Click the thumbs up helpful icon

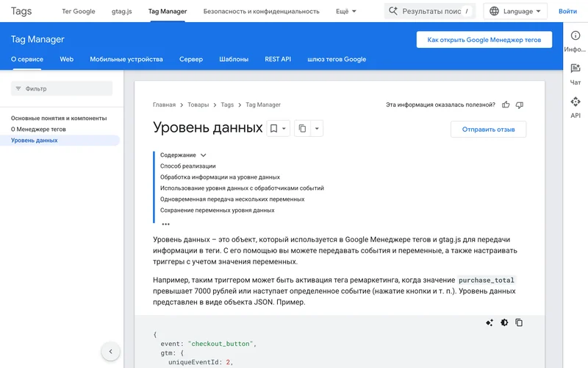pos(506,105)
